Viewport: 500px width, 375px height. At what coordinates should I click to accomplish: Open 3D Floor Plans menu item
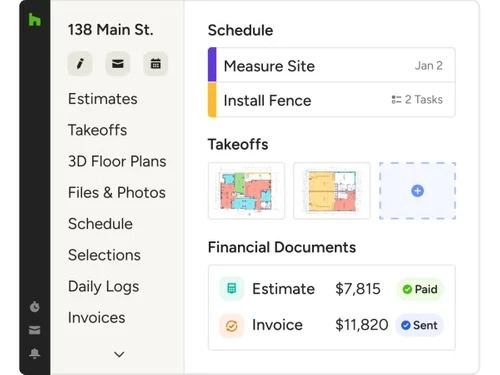pyautogui.click(x=117, y=161)
